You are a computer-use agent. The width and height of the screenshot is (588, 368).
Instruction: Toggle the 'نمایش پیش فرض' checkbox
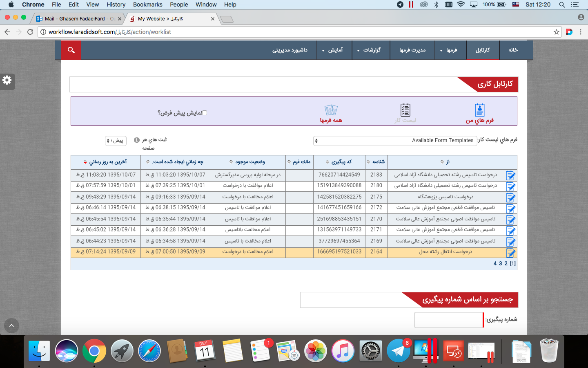click(205, 113)
